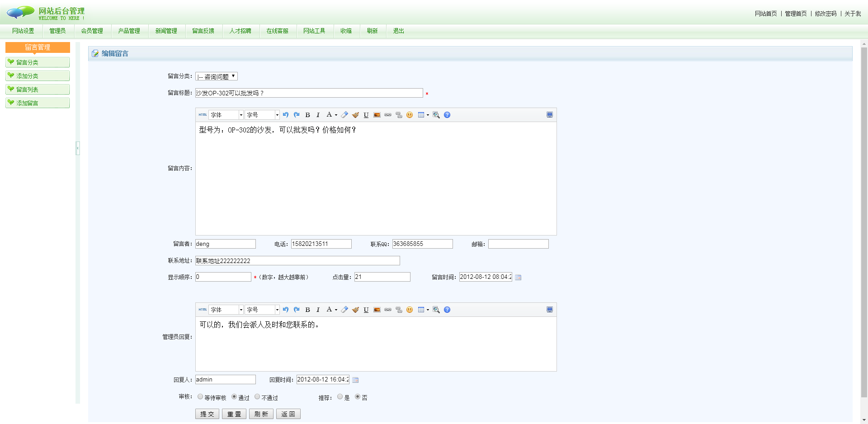The width and height of the screenshot is (868, 424).
Task: Remove link in message content editor
Action: point(399,115)
